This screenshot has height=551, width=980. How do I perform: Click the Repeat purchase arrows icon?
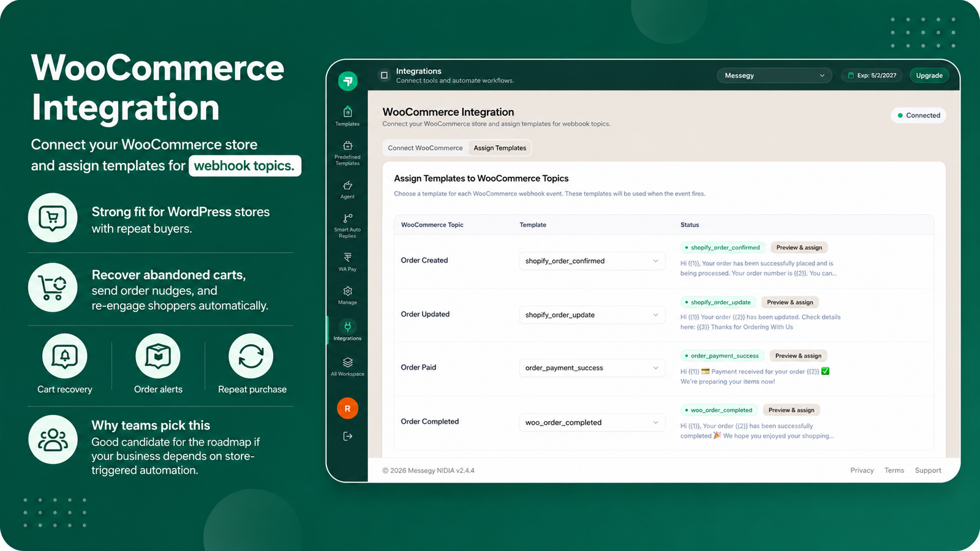251,356
